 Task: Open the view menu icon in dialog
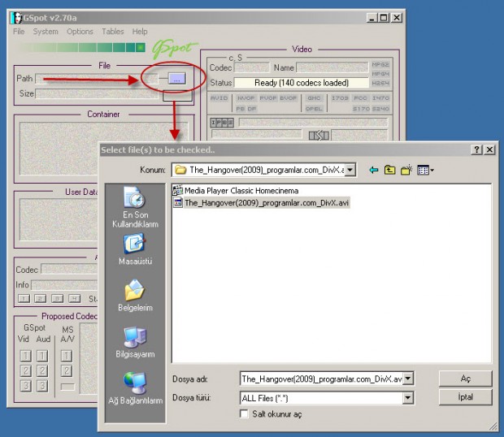click(x=425, y=170)
